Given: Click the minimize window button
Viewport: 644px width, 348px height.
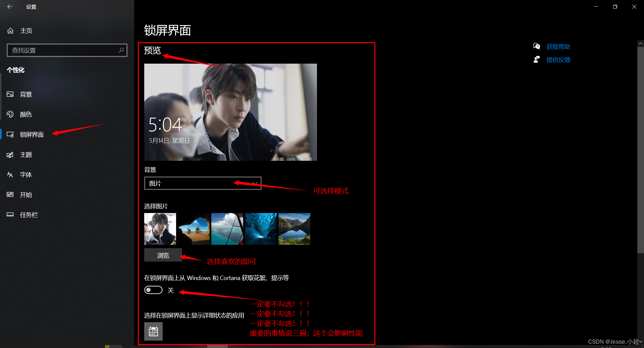Looking at the screenshot, I should click(x=596, y=7).
